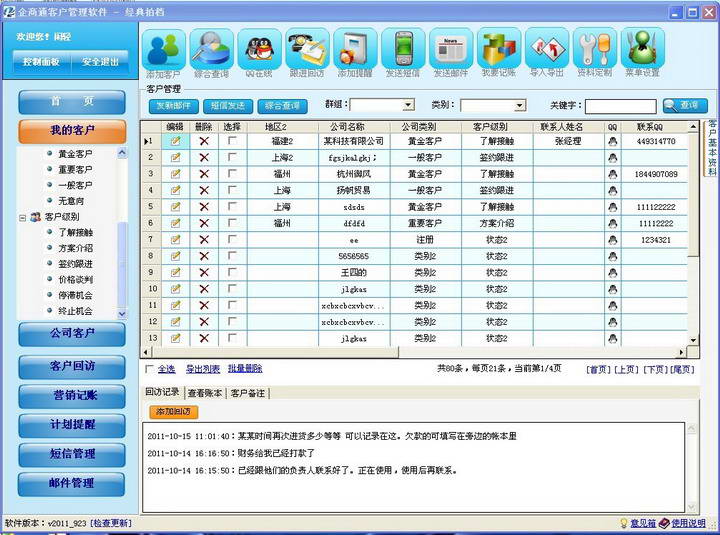Click the table's horizontal scrollbar thumb

click(275, 352)
